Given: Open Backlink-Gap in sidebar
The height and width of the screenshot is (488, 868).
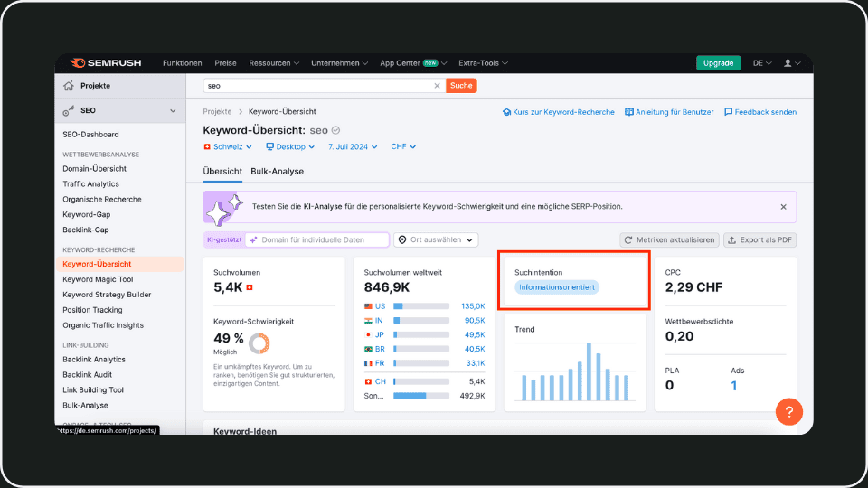Looking at the screenshot, I should point(86,230).
